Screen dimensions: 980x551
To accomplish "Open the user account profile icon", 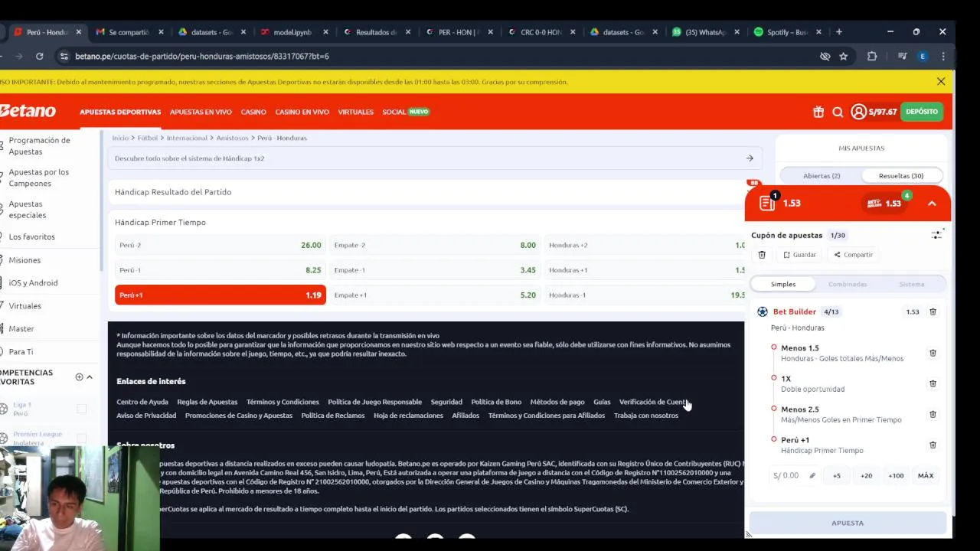I will pos(858,112).
